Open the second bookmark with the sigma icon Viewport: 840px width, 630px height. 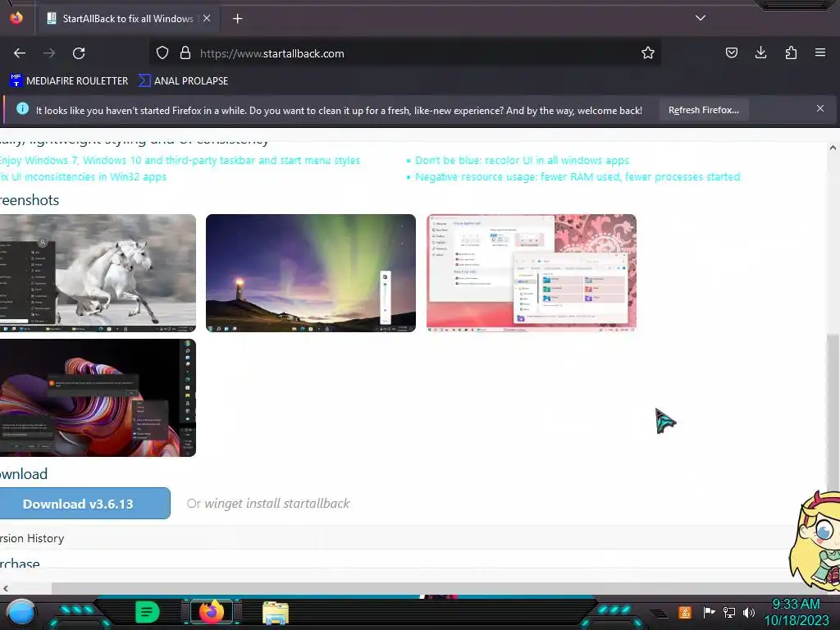coord(183,81)
